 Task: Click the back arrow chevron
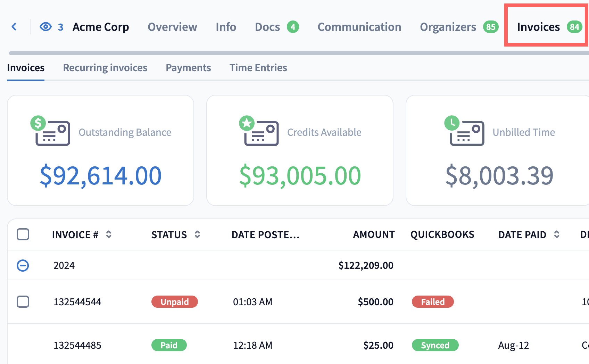pyautogui.click(x=14, y=27)
